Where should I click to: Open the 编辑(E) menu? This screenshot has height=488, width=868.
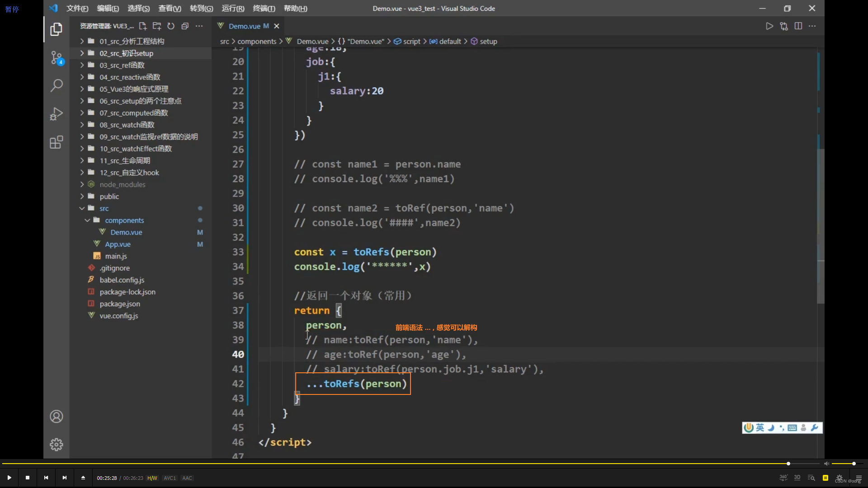click(108, 8)
